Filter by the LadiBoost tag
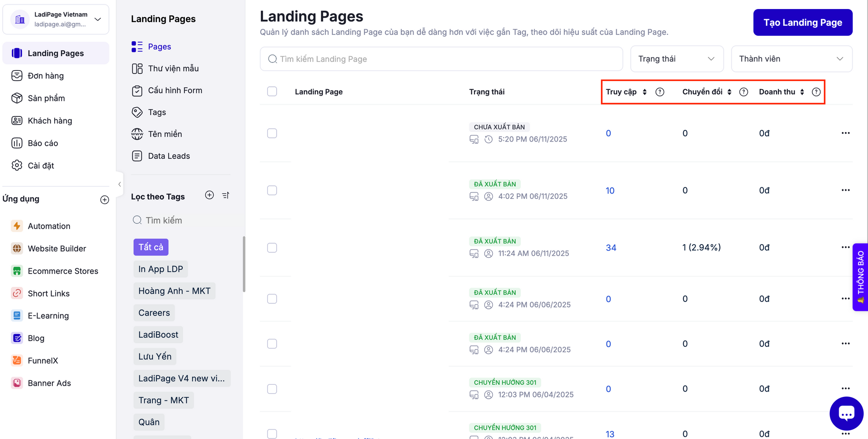The height and width of the screenshot is (439, 868). pos(158,335)
